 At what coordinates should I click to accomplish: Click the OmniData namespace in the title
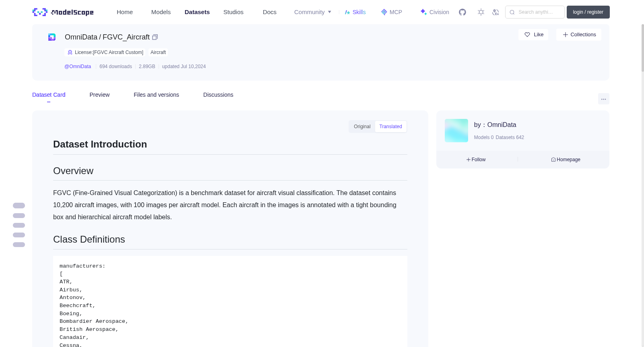pos(81,37)
